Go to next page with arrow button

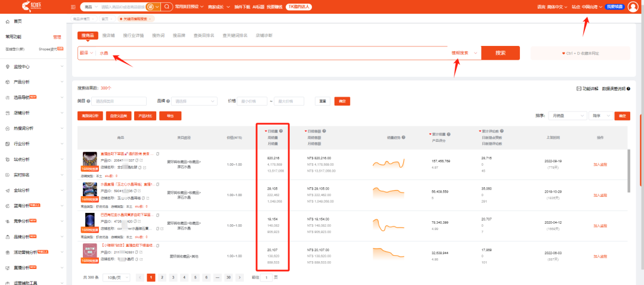point(240,277)
